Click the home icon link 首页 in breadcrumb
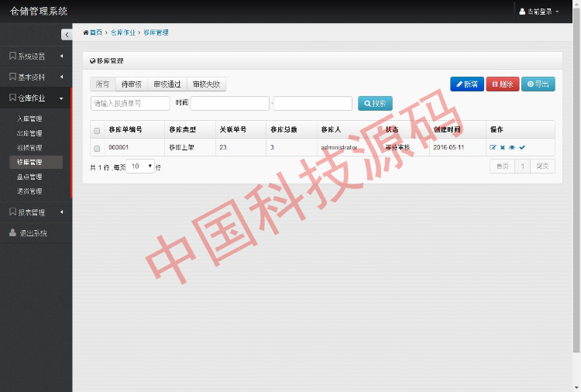This screenshot has height=392, width=581. click(x=92, y=33)
